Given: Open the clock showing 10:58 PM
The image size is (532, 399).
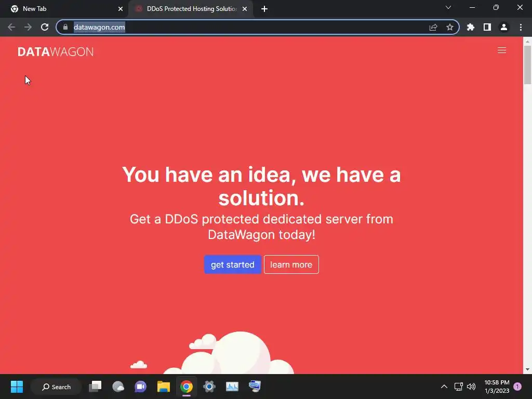Looking at the screenshot, I should 497,387.
